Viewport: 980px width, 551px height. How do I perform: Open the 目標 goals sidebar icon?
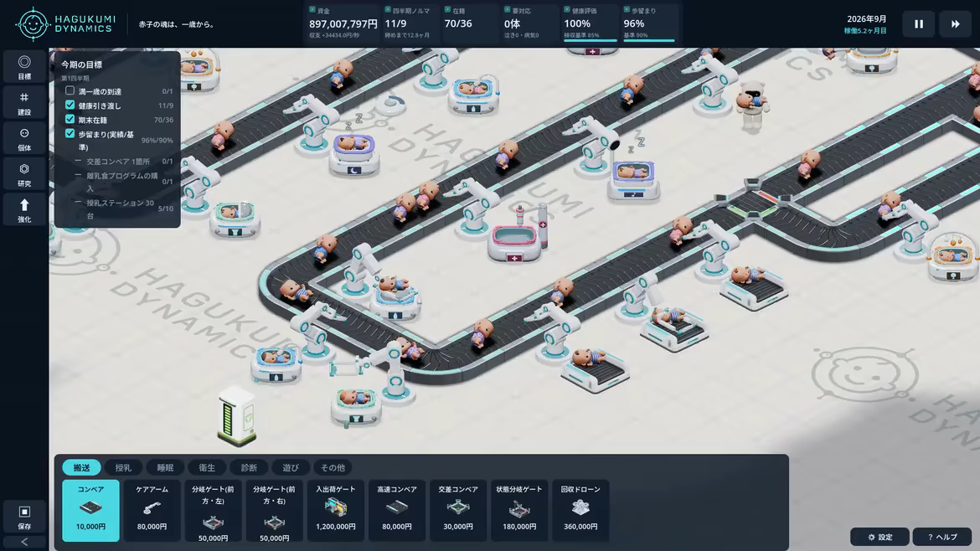coord(23,68)
